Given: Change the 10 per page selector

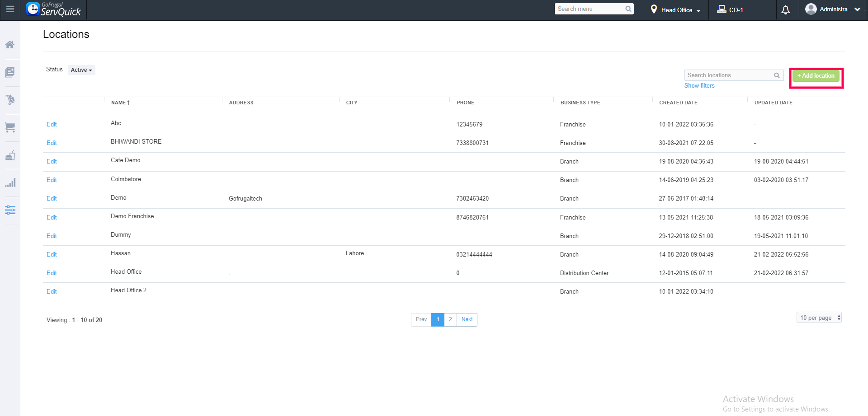Looking at the screenshot, I should coord(819,318).
